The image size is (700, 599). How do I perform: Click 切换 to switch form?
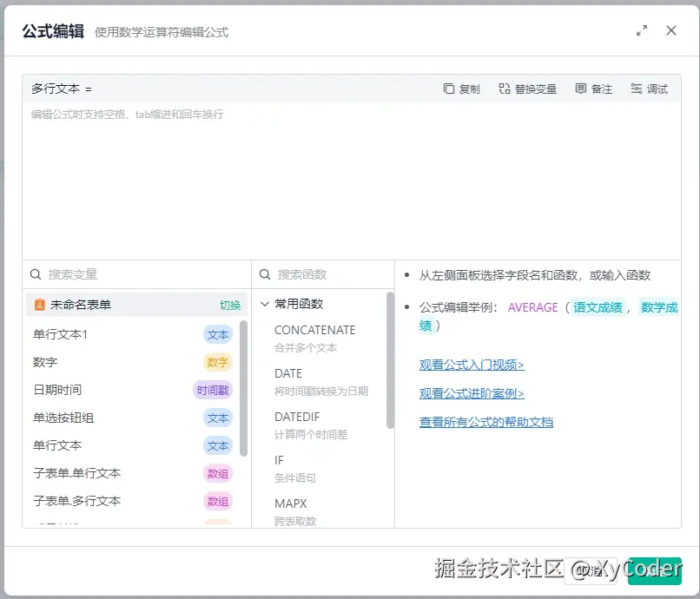pos(230,305)
